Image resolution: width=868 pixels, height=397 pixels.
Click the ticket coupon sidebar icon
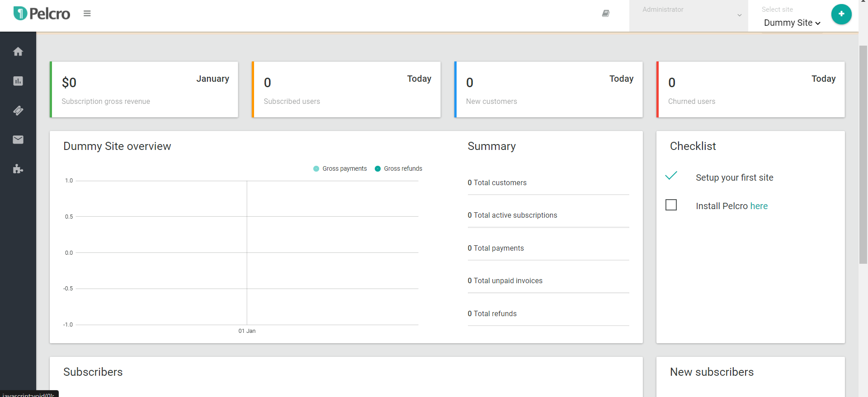coord(18,110)
